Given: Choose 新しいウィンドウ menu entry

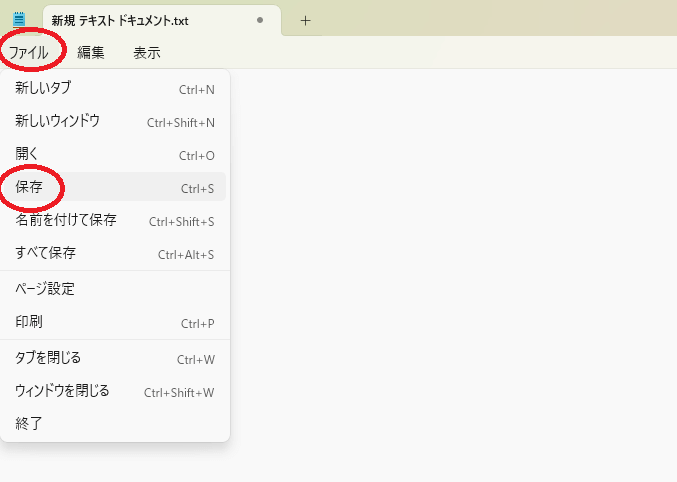Looking at the screenshot, I should [x=115, y=121].
